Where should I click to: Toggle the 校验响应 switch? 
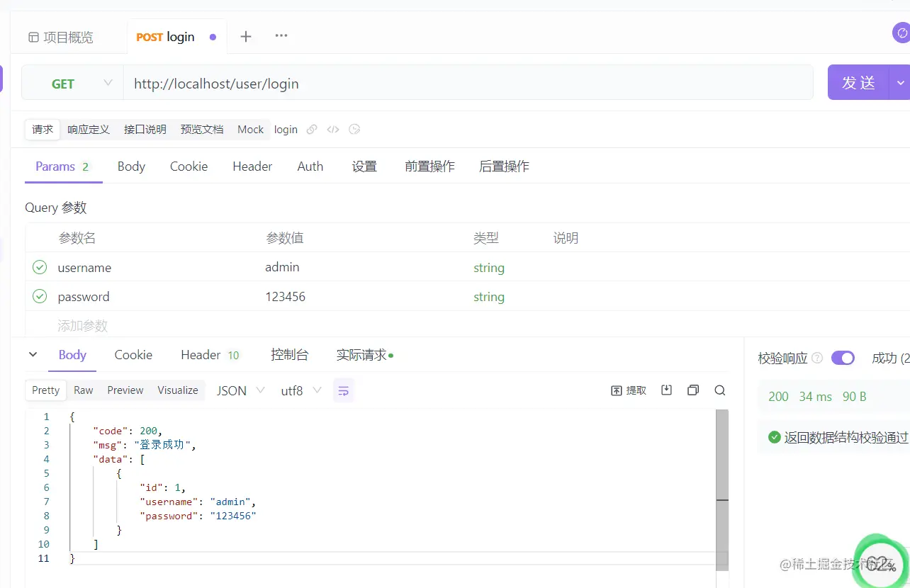[843, 358]
